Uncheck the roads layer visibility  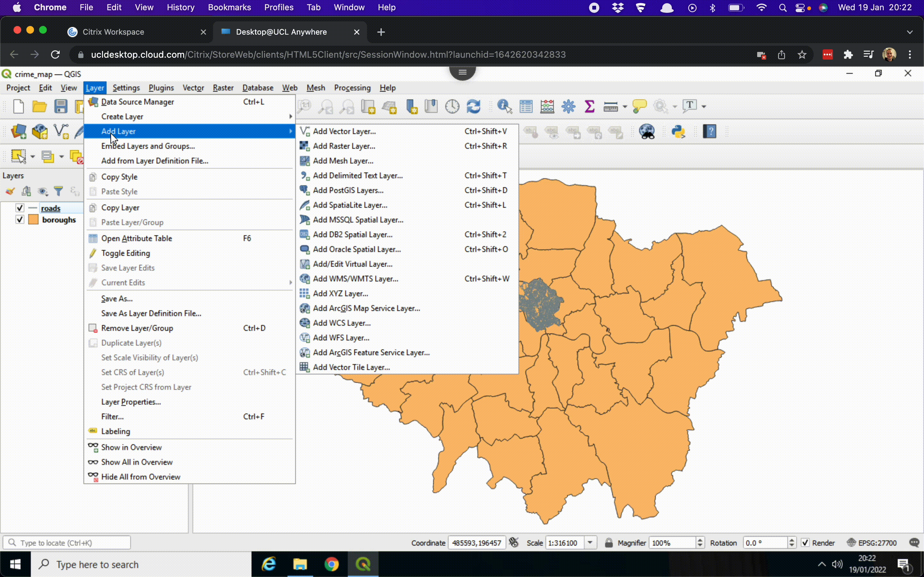pyautogui.click(x=20, y=208)
